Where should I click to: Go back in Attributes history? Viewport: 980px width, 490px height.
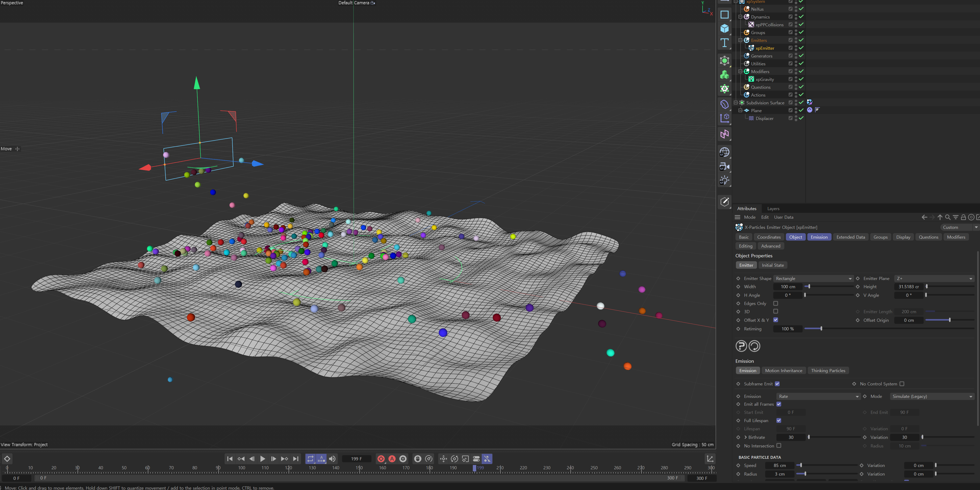tap(924, 217)
